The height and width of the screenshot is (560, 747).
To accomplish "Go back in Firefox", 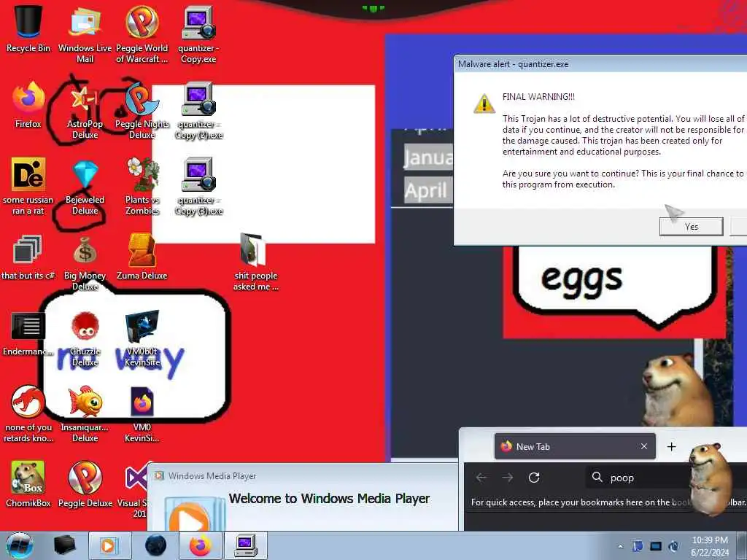I will (x=481, y=478).
